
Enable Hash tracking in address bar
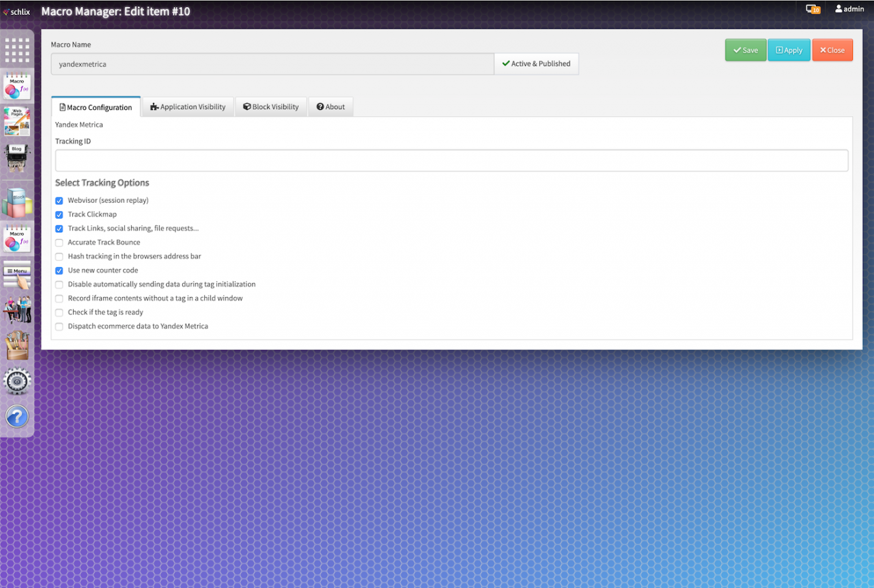point(59,257)
